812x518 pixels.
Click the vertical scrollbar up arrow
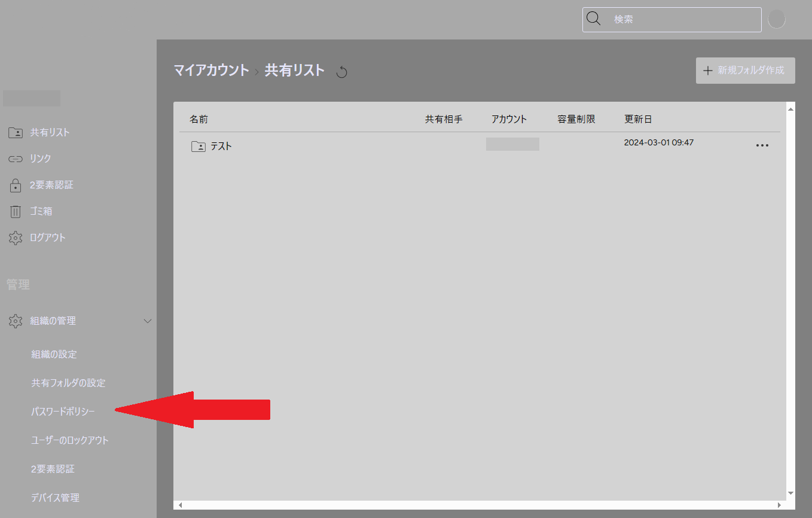(790, 109)
